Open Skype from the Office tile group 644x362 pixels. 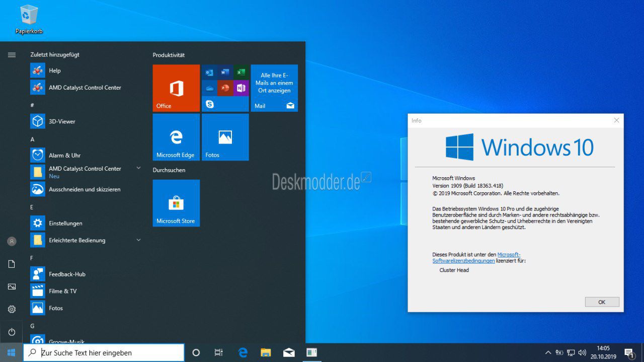click(209, 104)
